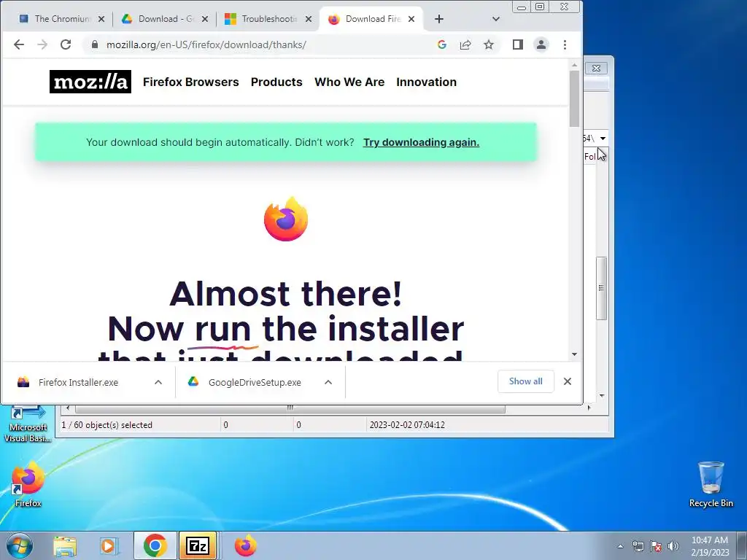Open Firefox Browsers menu
747x560 pixels.
coord(190,82)
